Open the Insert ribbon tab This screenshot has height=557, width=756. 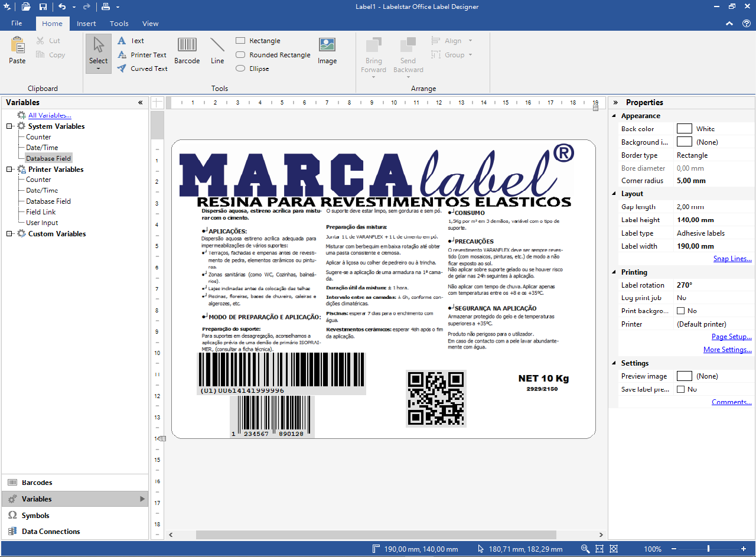(86, 24)
